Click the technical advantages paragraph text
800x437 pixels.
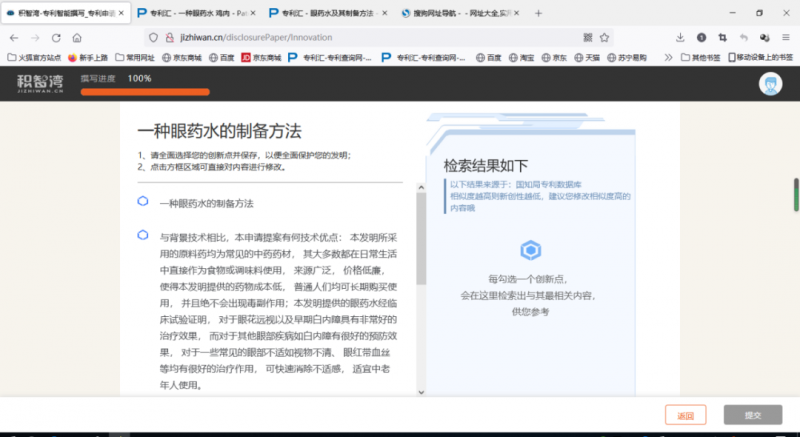[x=278, y=311]
